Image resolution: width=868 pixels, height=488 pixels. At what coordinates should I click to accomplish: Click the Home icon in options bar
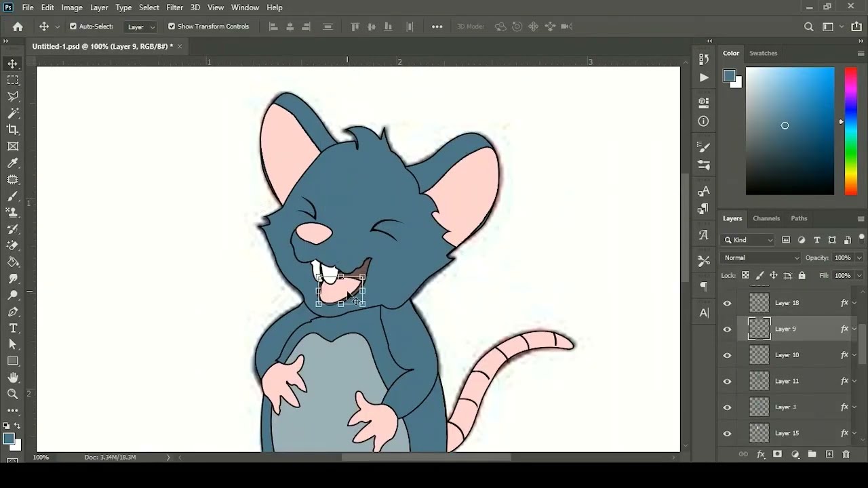[18, 26]
